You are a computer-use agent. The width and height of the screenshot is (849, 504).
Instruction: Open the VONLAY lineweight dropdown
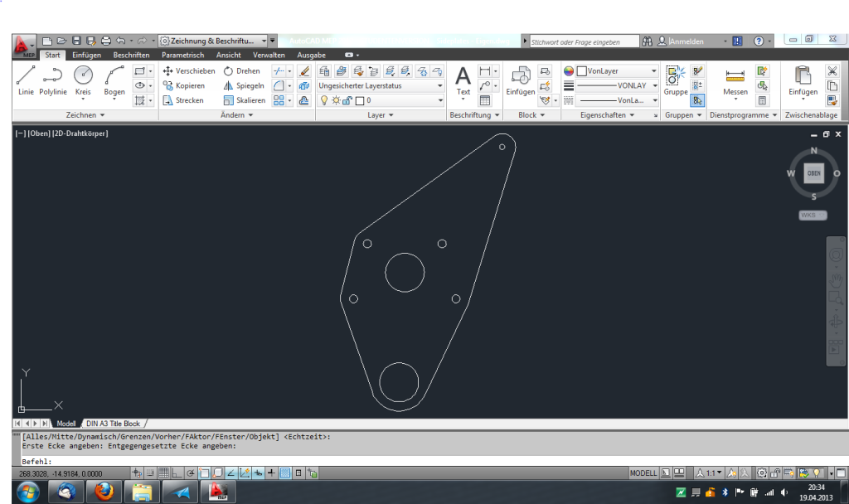(x=617, y=85)
